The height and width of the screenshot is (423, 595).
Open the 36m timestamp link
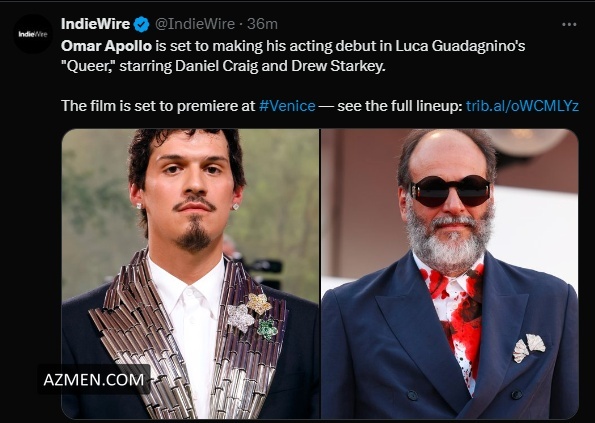tap(262, 24)
